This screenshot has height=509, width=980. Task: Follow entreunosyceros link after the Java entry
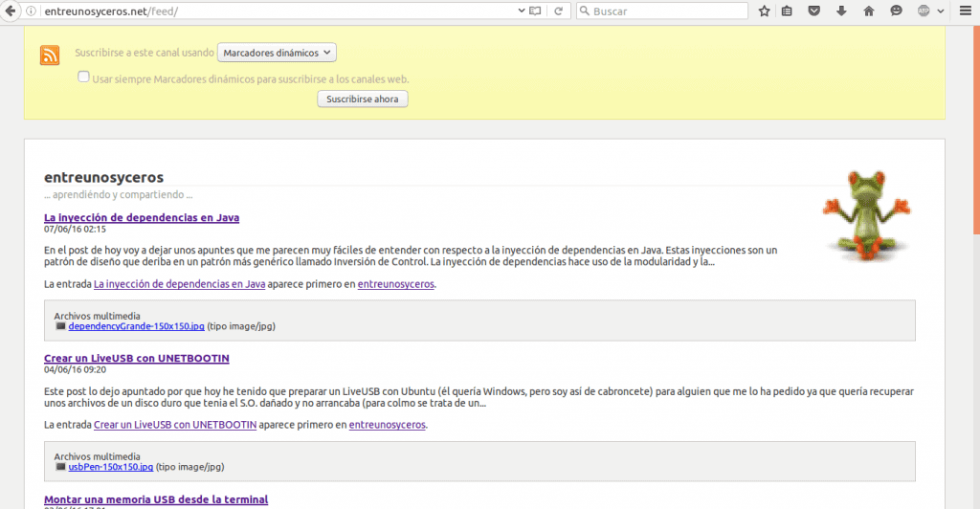pyautogui.click(x=395, y=283)
